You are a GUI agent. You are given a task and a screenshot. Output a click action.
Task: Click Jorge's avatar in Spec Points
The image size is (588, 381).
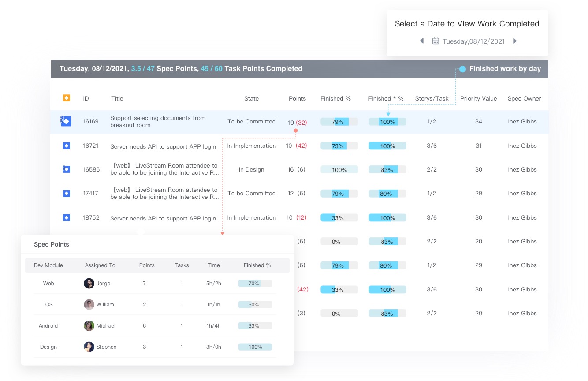pyautogui.click(x=89, y=284)
